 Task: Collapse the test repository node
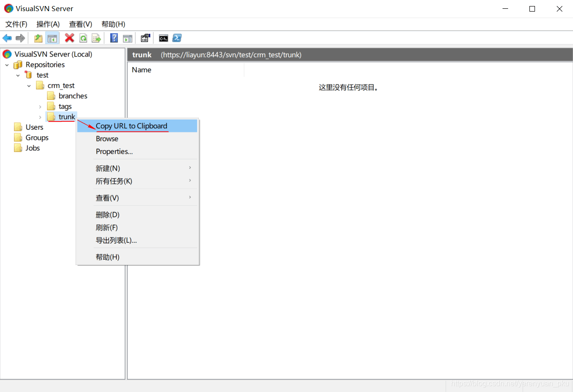(x=18, y=75)
